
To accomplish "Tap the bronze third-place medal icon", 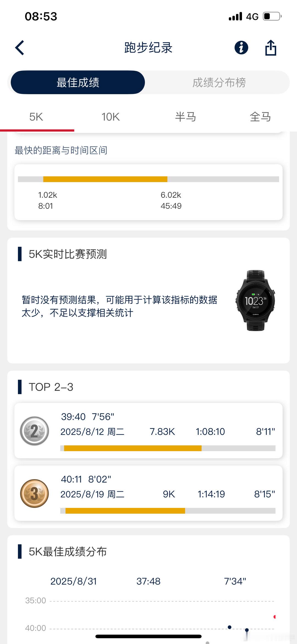I will (34, 494).
